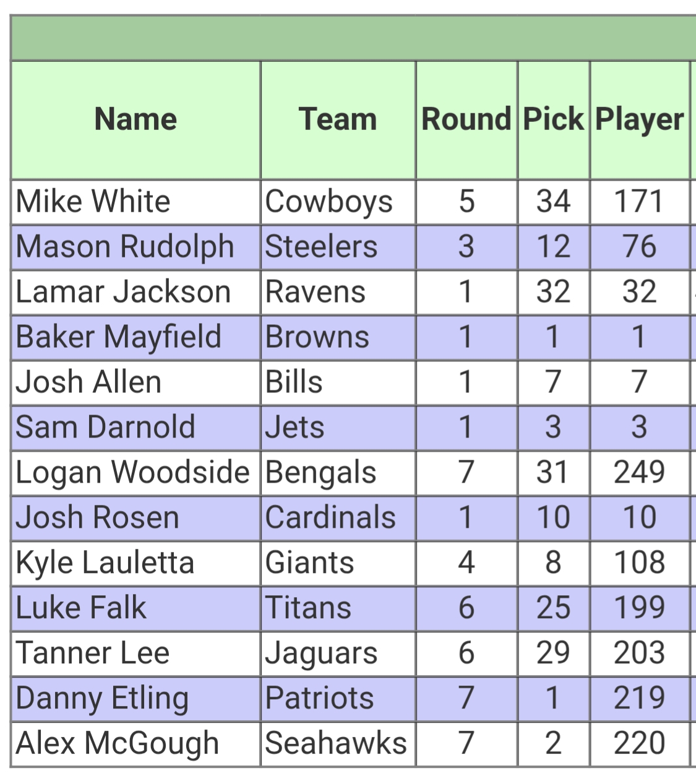Screen dimensions: 696x784
Task: Select the Bengals team cell
Action: 320,473
